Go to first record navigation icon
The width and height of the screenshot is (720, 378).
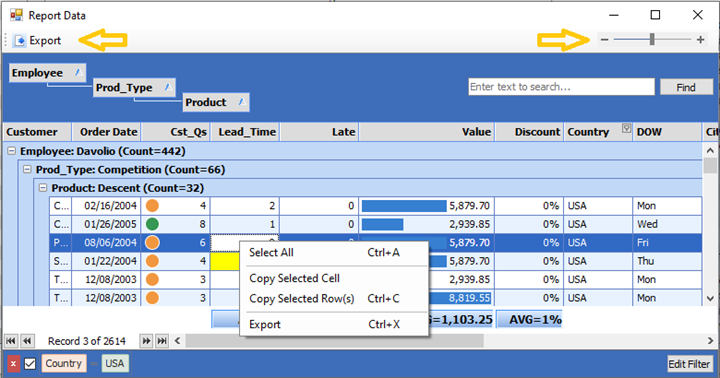click(x=11, y=341)
